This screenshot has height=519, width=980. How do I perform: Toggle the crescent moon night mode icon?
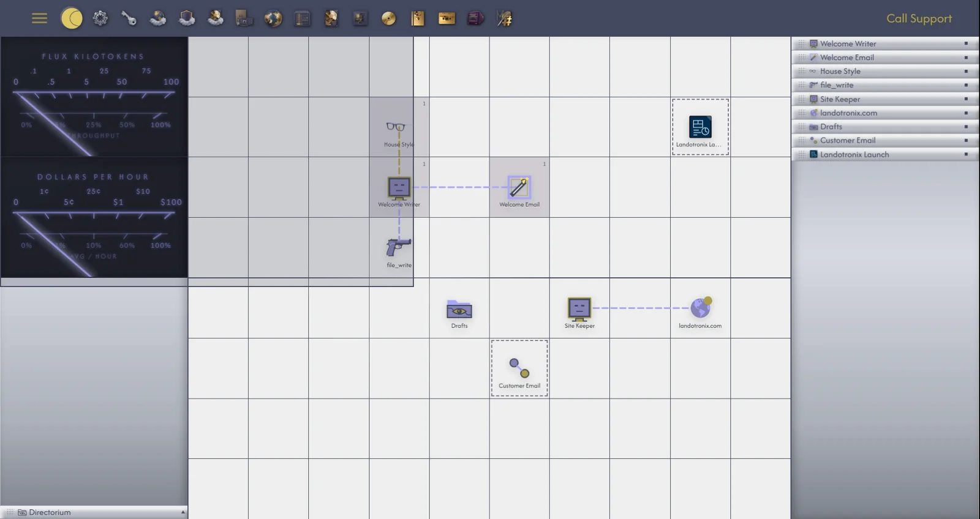(72, 18)
